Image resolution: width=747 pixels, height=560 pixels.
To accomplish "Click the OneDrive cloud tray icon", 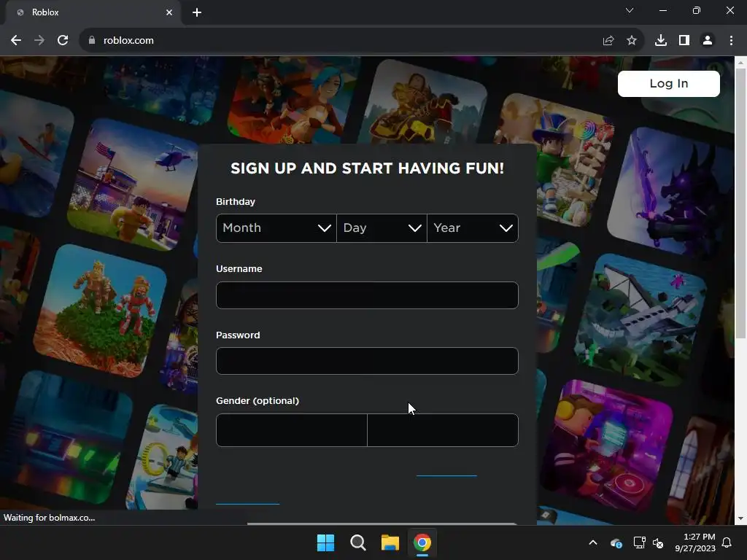I will click(616, 542).
